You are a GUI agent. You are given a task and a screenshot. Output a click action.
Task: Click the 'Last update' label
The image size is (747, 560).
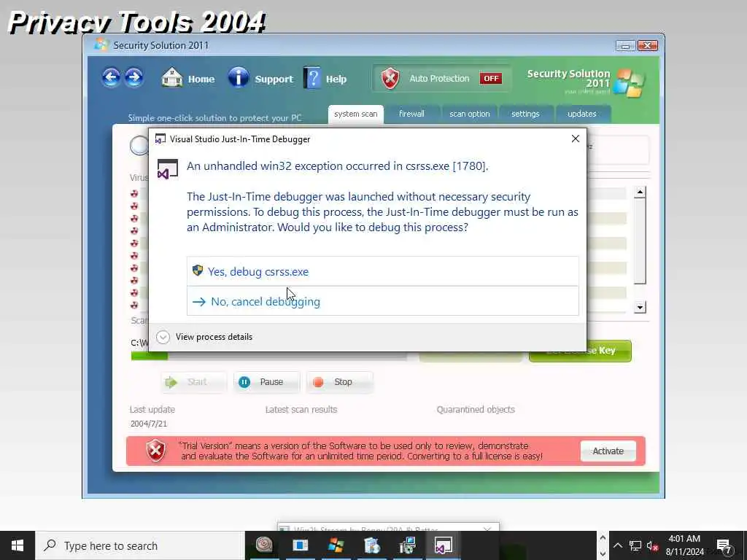pyautogui.click(x=152, y=410)
